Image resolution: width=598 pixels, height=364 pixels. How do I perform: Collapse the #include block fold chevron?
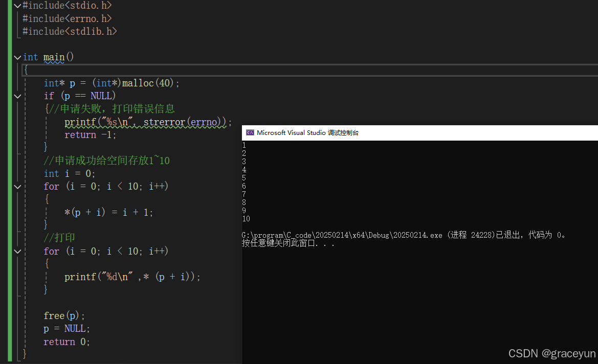click(17, 6)
